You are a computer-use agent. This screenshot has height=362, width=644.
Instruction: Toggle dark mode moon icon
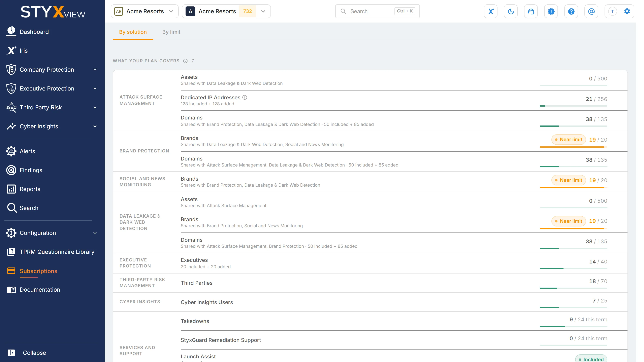511,11
